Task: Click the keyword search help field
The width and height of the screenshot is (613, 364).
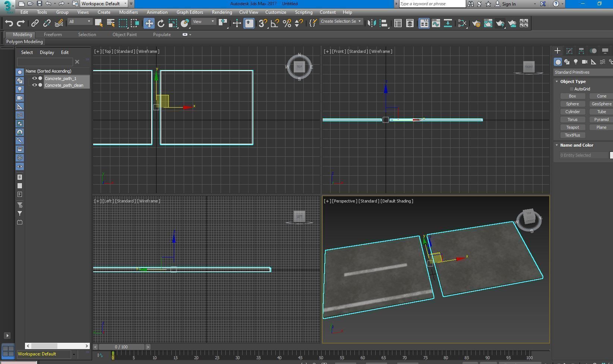Action: pyautogui.click(x=432, y=4)
